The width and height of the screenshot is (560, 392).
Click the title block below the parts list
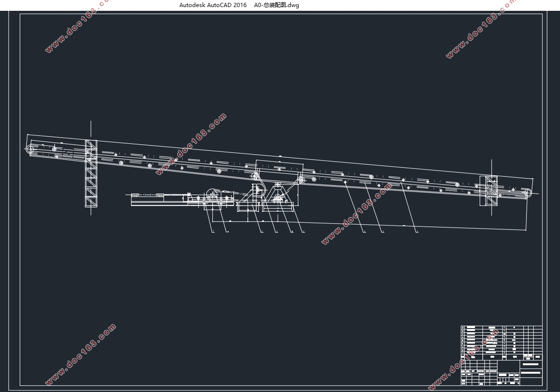point(501,372)
